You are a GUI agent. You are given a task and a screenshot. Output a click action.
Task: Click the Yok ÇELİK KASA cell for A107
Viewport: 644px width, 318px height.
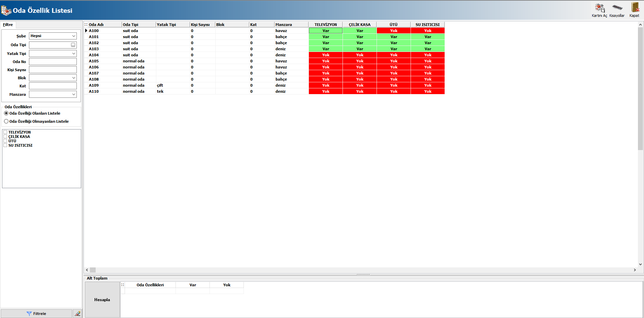tap(360, 73)
